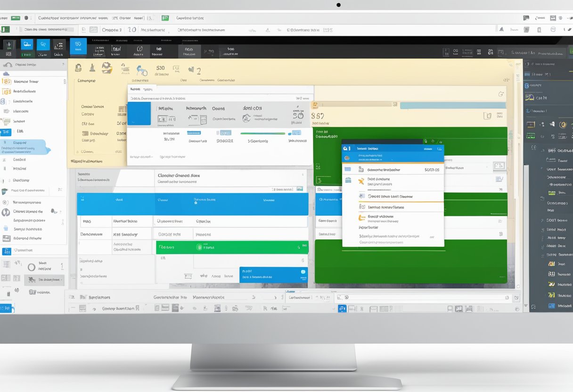Expand the blue header bar of the table
The width and height of the screenshot is (573, 392).
click(x=192, y=204)
